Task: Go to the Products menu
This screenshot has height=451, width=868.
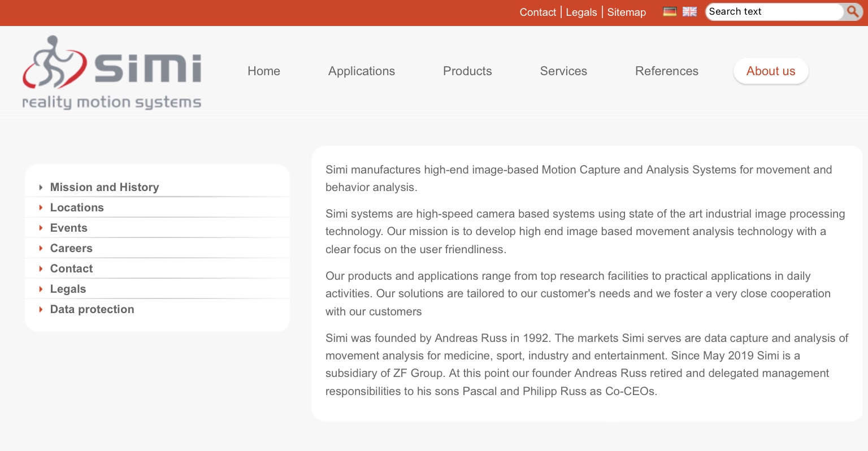Action: [x=467, y=71]
